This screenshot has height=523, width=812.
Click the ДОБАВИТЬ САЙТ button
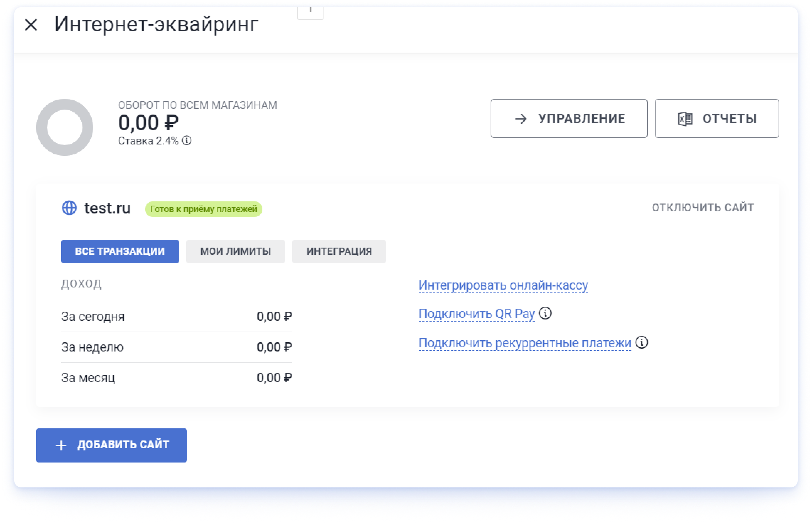pyautogui.click(x=112, y=445)
